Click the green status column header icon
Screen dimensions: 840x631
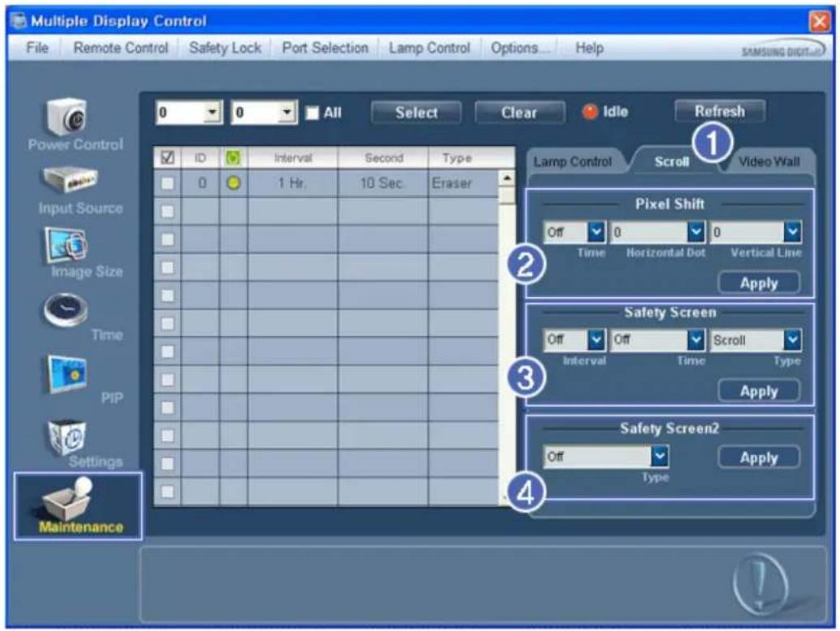click(233, 158)
